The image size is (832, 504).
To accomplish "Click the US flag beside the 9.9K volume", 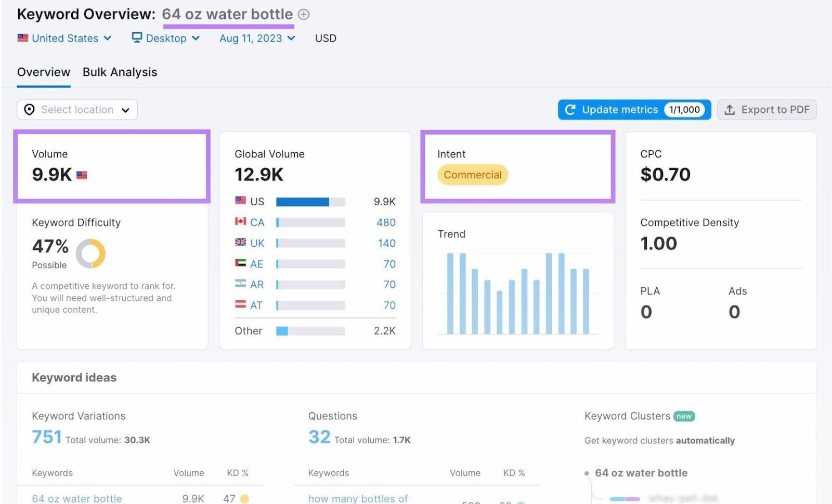I will tap(82, 175).
